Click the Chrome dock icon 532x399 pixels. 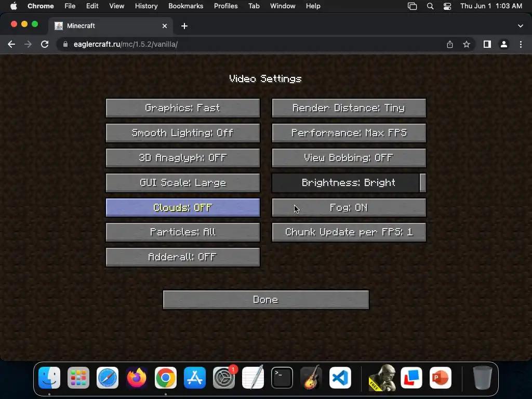click(166, 378)
